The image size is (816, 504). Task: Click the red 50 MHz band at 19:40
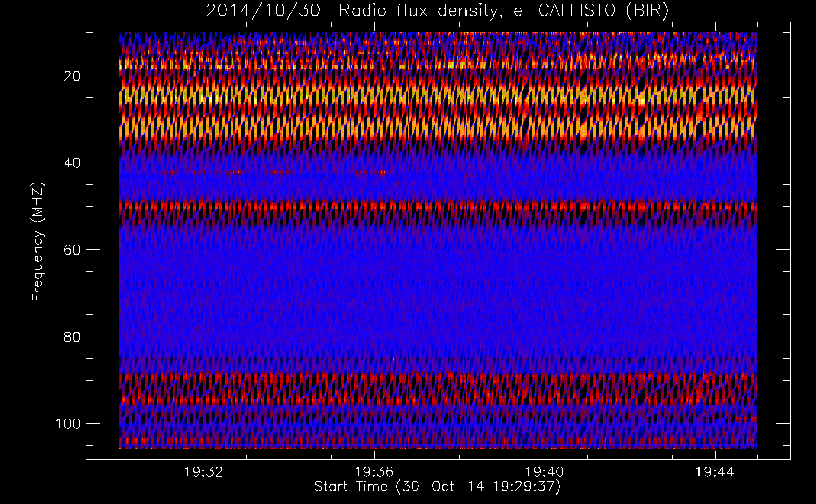pyautogui.click(x=545, y=206)
